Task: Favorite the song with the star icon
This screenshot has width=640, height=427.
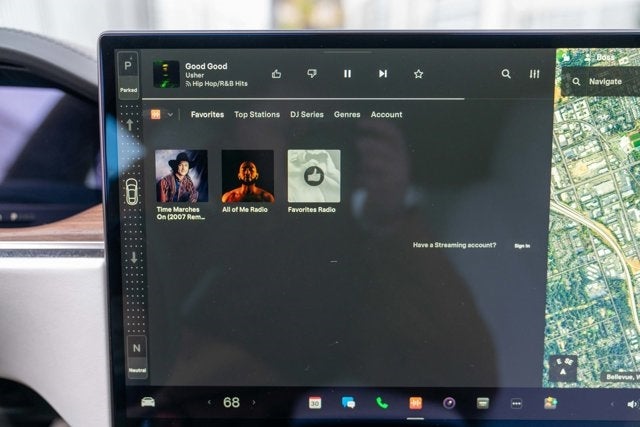Action: 418,73
